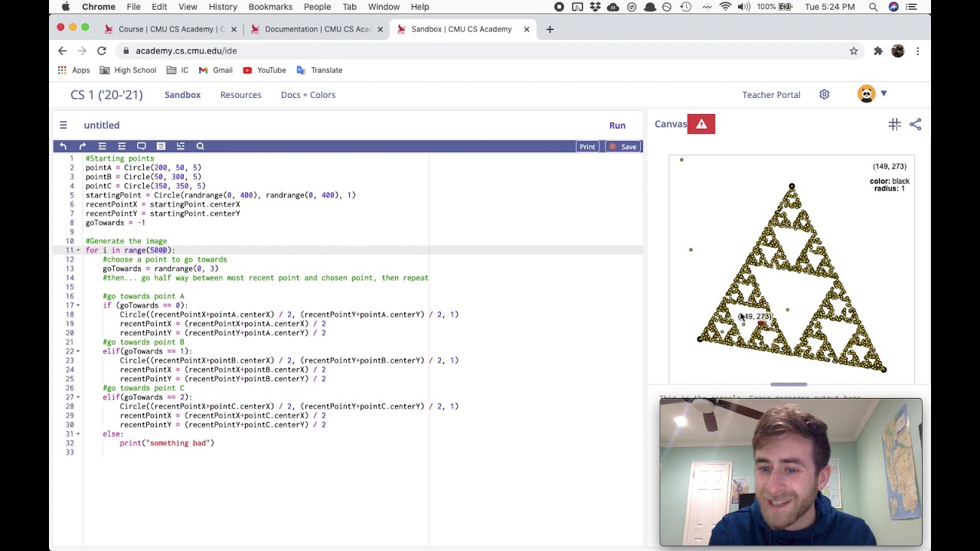Screen dimensions: 980x551
Task: Click the horizontal scrollbar below the canvas
Action: pyautogui.click(x=789, y=384)
